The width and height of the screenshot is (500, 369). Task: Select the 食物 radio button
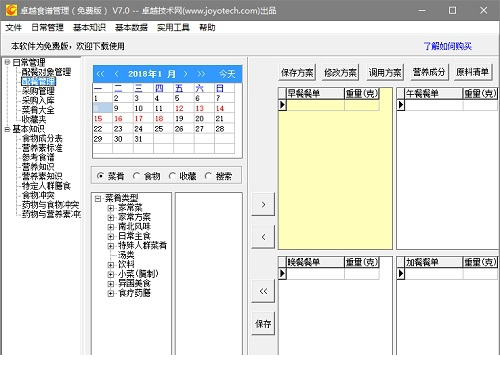[x=136, y=176]
